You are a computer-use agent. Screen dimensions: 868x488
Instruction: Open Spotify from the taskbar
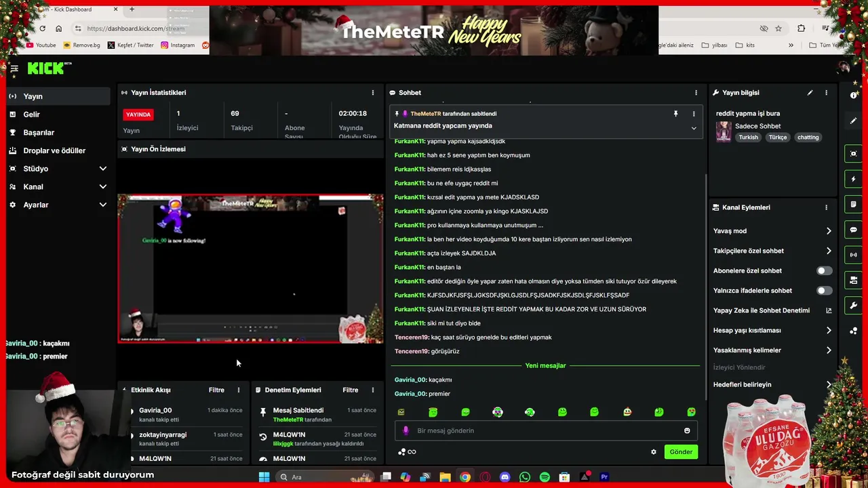point(545,477)
